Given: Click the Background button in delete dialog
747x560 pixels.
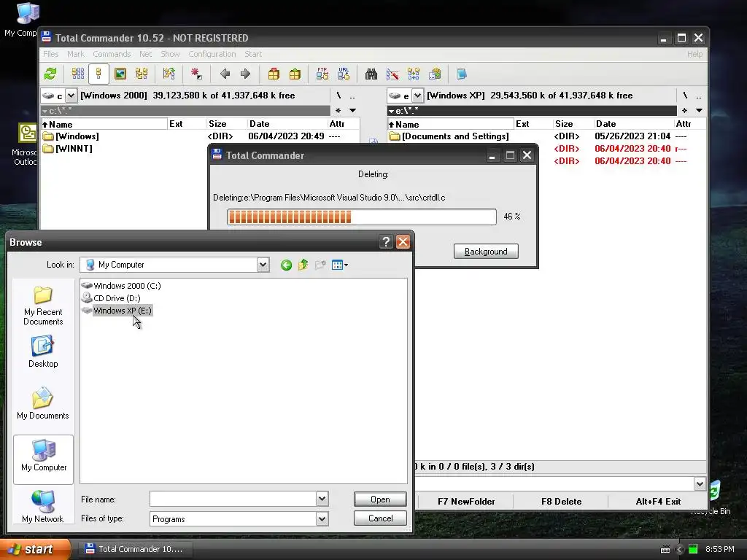Looking at the screenshot, I should pyautogui.click(x=486, y=252).
